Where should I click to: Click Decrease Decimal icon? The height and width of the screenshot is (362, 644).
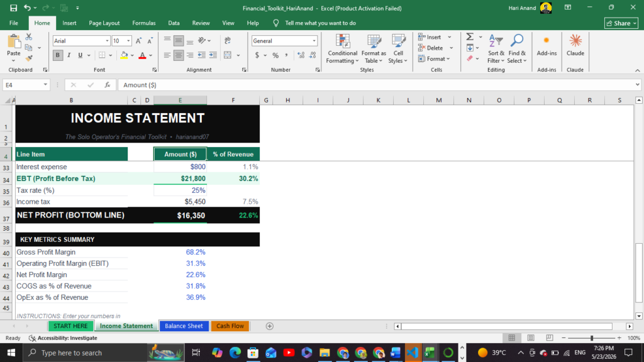click(313, 55)
